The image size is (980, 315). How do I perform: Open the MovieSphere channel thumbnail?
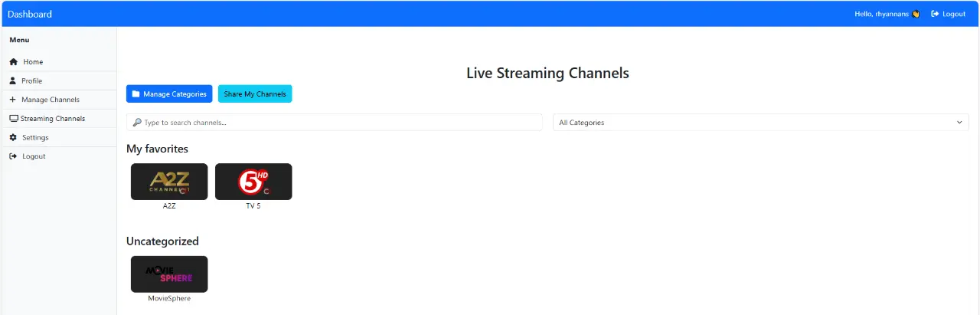pos(169,274)
